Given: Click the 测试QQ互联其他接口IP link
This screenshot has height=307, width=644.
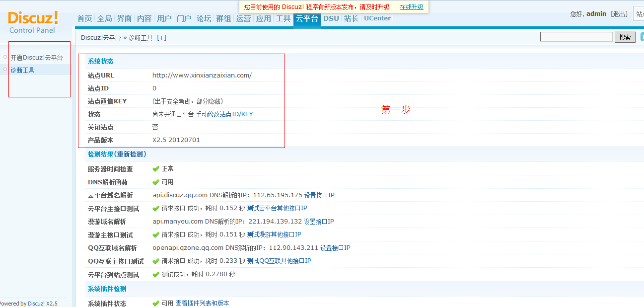Looking at the screenshot, I should click(279, 261).
